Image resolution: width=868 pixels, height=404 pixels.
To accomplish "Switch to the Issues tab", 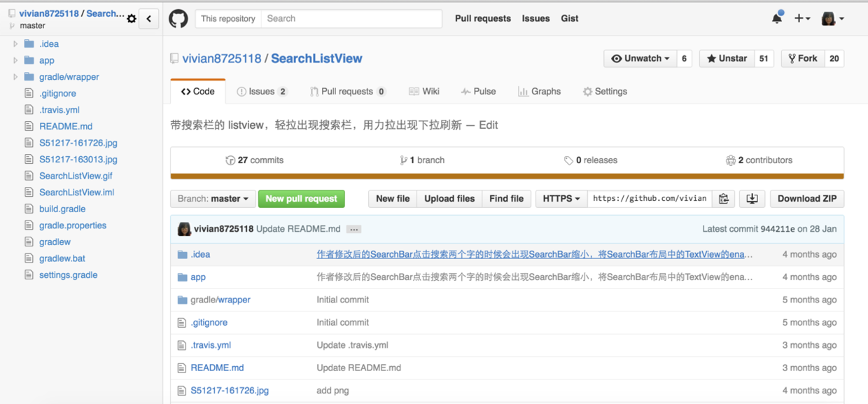I will coord(262,92).
